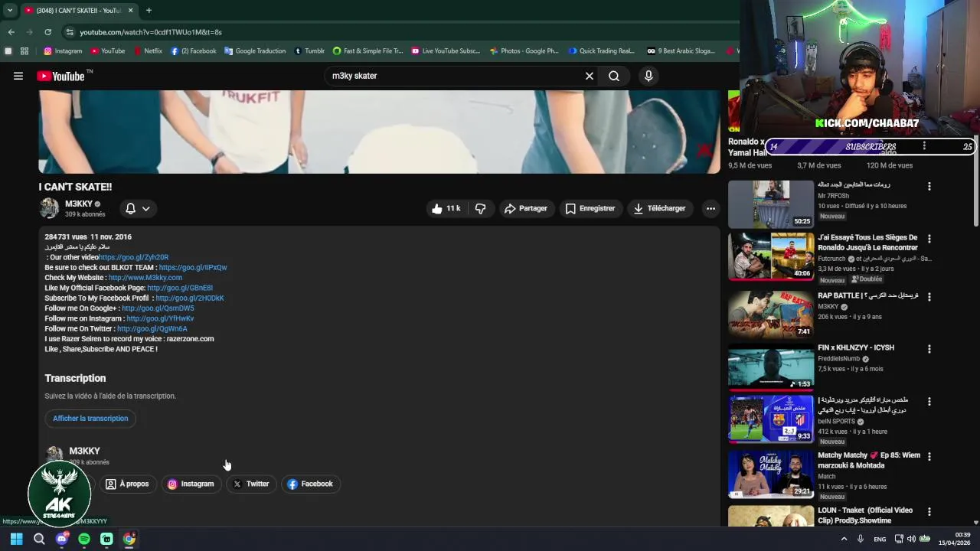Open options for LOUN - Tnaket video
980x551 pixels.
929,512
